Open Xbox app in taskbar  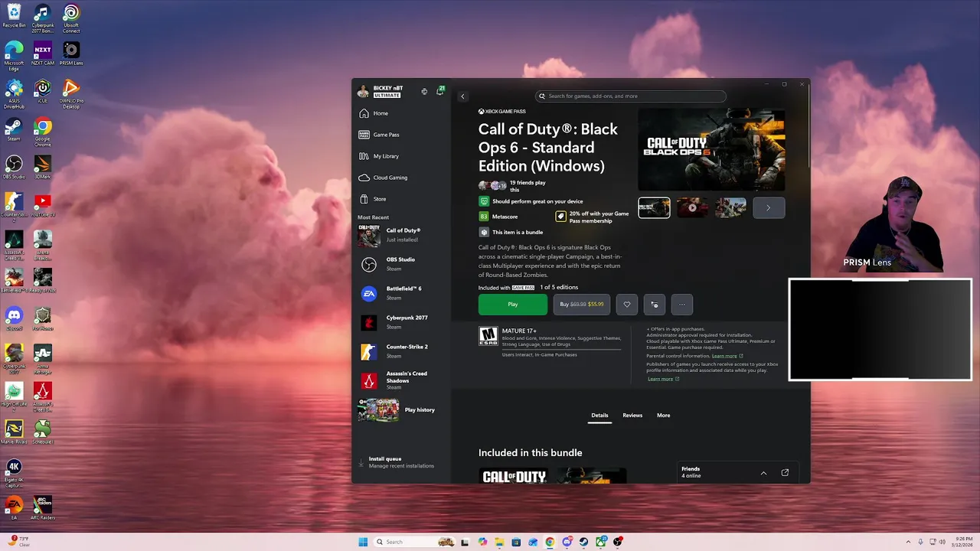[x=600, y=542]
